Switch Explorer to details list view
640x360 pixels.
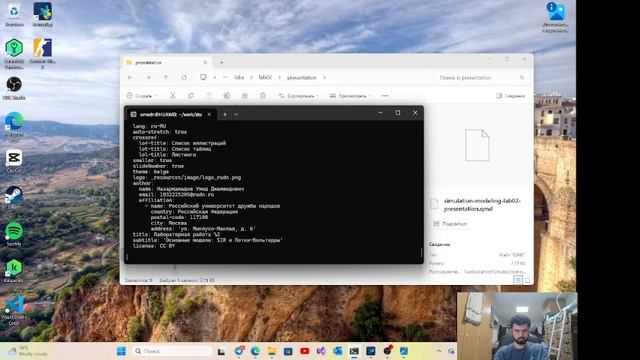[518, 280]
